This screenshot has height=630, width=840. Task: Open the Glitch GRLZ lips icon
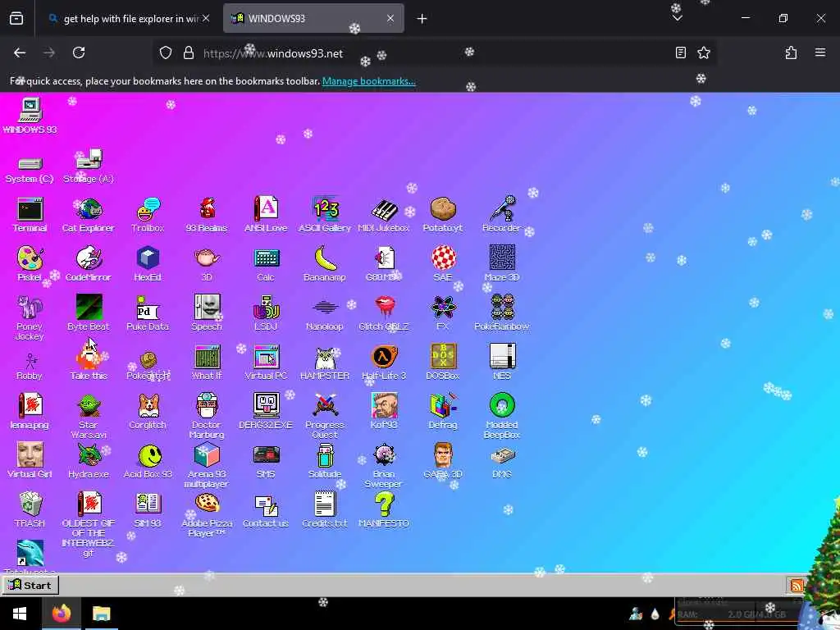(x=384, y=313)
